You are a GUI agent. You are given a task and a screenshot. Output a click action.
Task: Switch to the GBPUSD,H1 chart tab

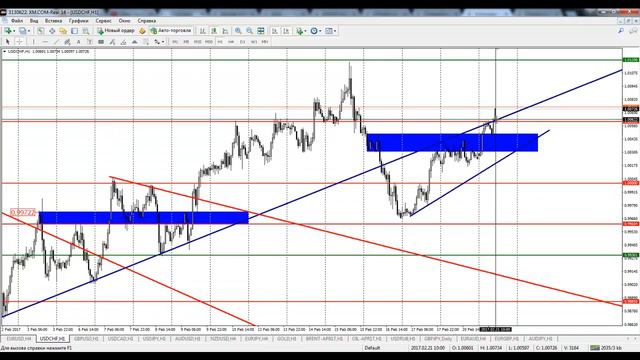point(86,339)
